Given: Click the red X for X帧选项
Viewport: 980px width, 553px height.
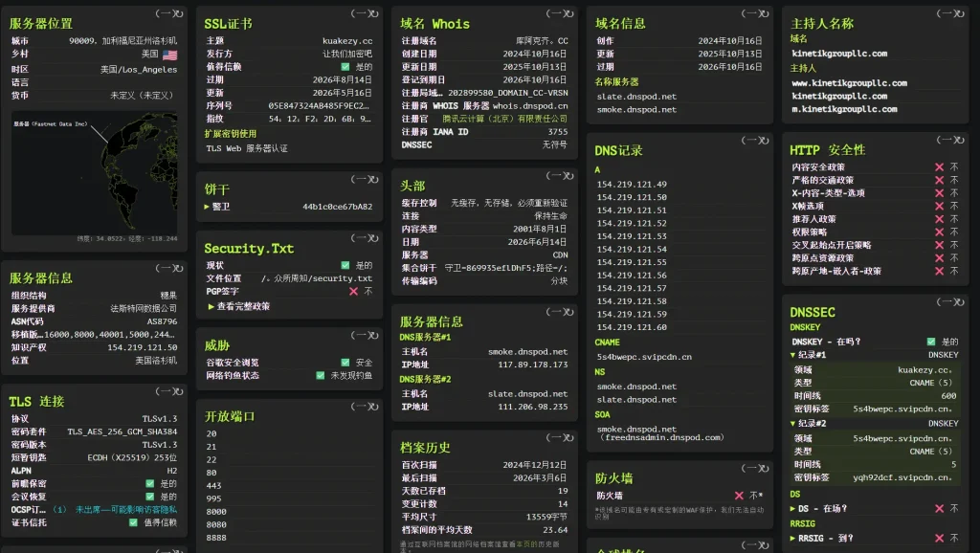Looking at the screenshot, I should click(x=939, y=207).
